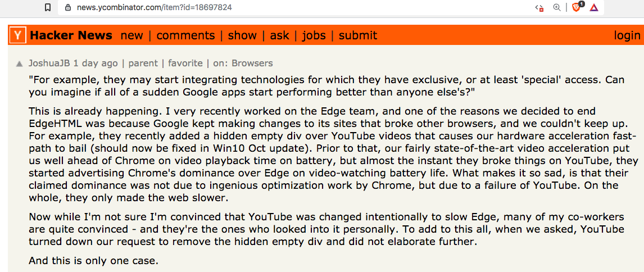
Task: Upvote JoshuaJB's comment with the arrow
Action: point(20,64)
